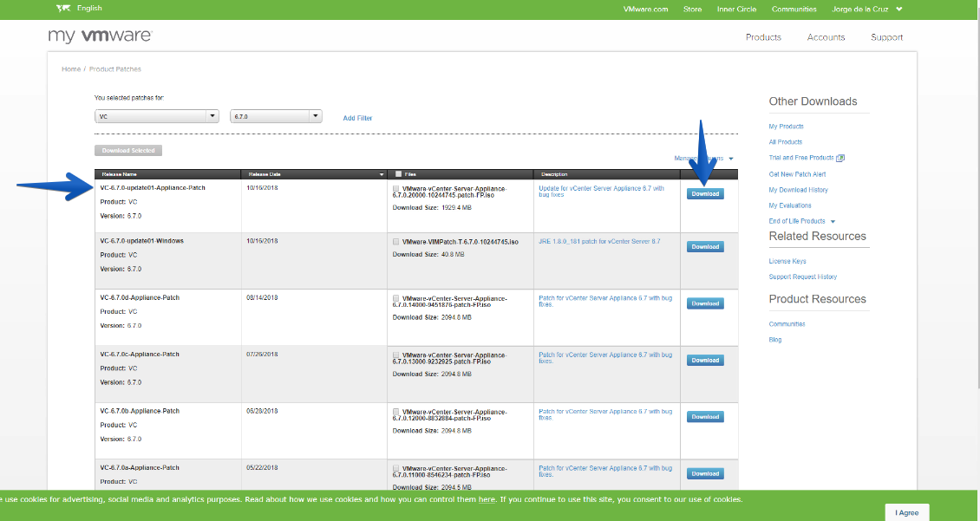Open the 'Update for vCenter Server Appliance 6.7' description
This screenshot has width=980, height=521.
[601, 192]
